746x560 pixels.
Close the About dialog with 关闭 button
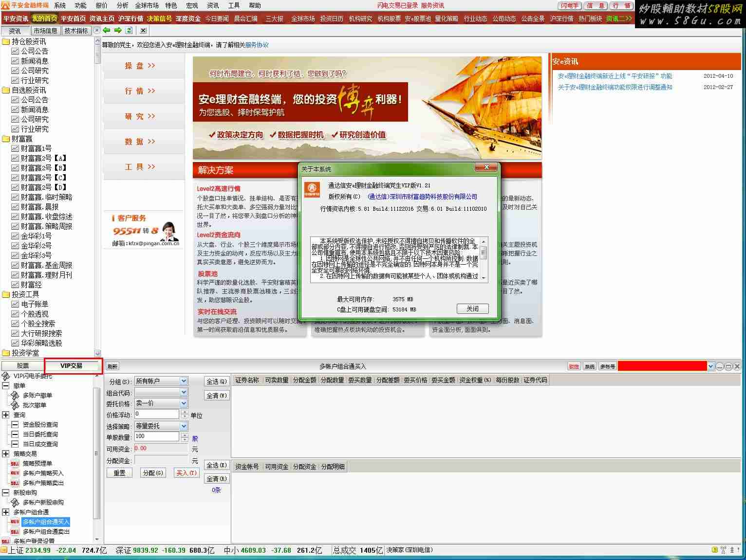tap(472, 308)
